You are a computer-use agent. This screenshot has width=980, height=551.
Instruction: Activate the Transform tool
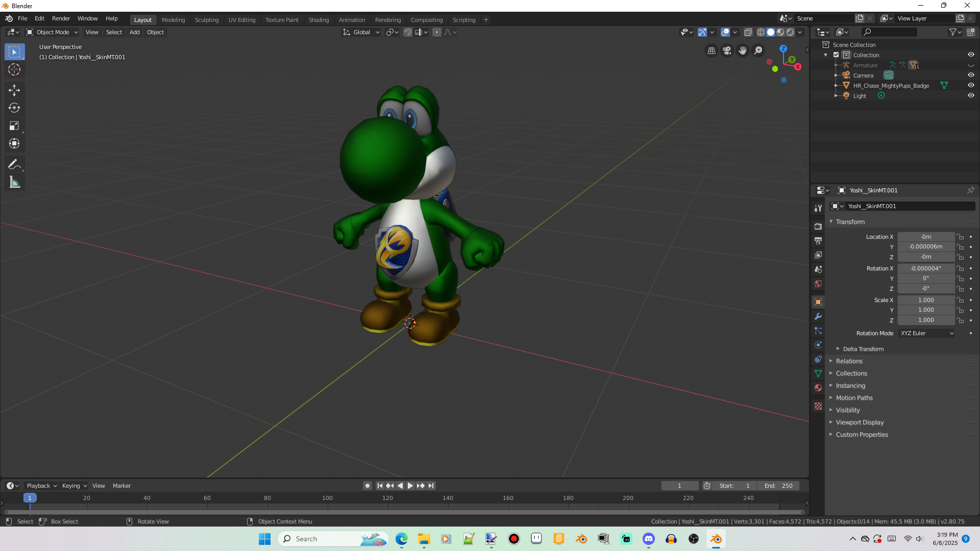click(14, 143)
